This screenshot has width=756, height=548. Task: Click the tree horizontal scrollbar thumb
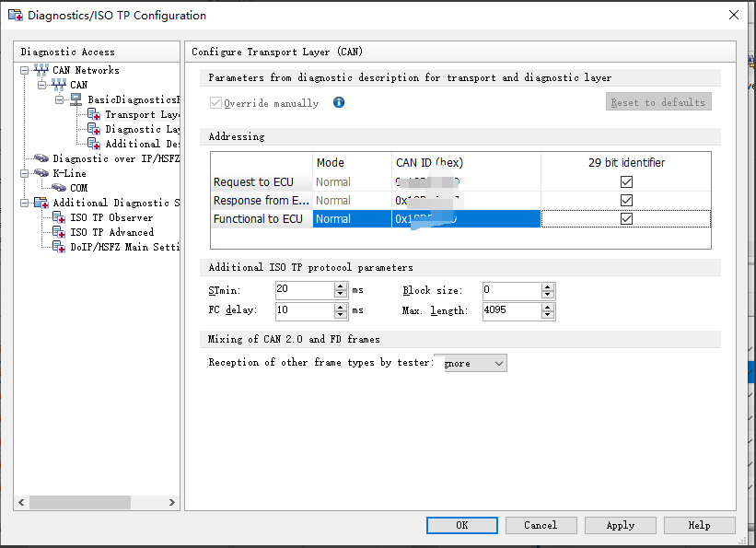point(79,502)
